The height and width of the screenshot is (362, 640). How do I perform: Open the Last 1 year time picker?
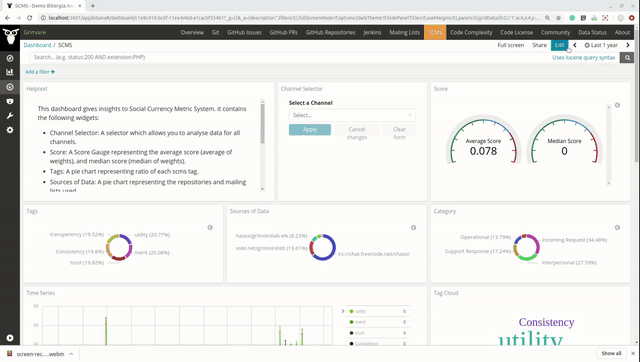(601, 45)
